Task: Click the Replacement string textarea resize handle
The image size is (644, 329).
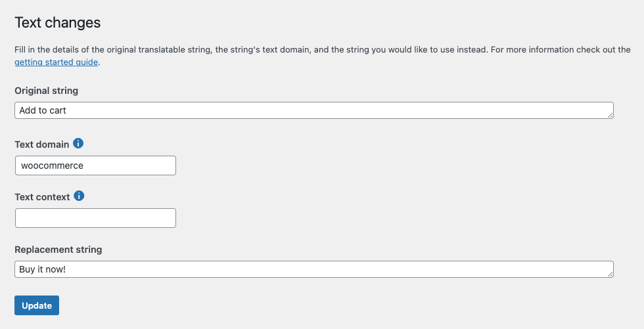Action: click(x=610, y=274)
